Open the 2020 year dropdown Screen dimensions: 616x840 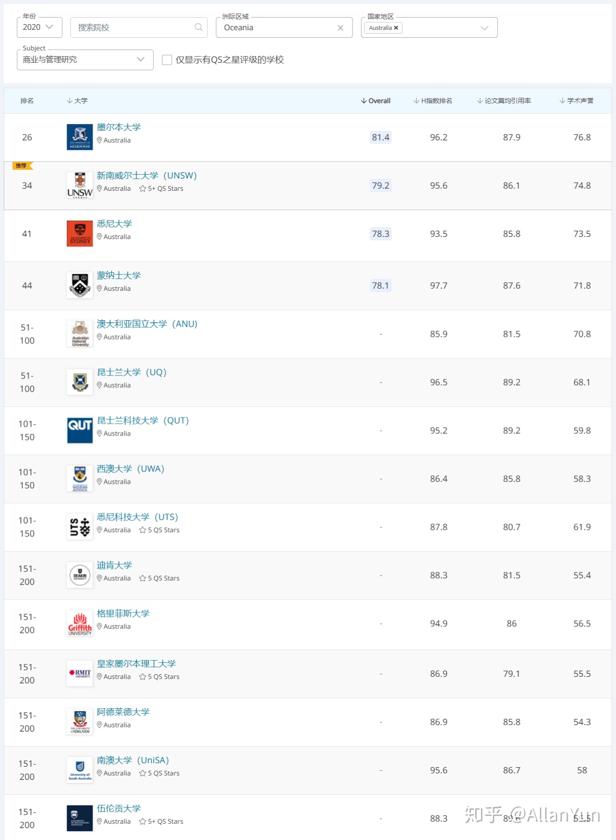39,27
